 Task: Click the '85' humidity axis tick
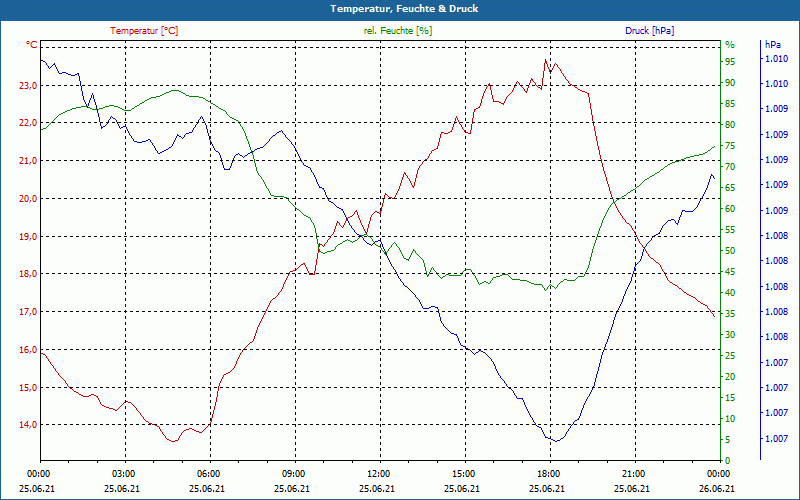click(730, 104)
